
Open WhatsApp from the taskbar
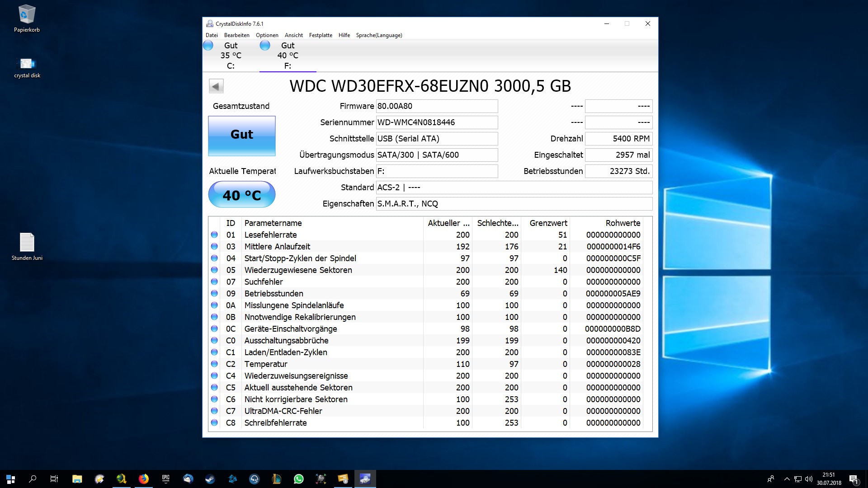(x=299, y=479)
